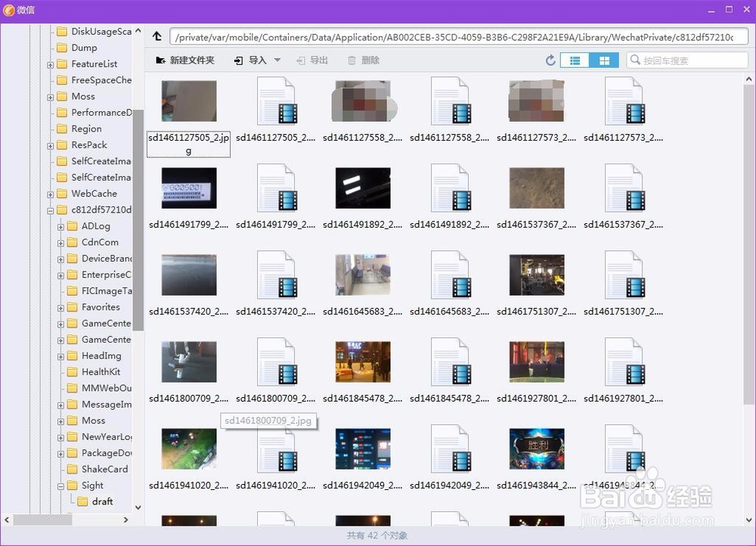Click the 导入 import button
Screen dimensions: 756x546
251,60
